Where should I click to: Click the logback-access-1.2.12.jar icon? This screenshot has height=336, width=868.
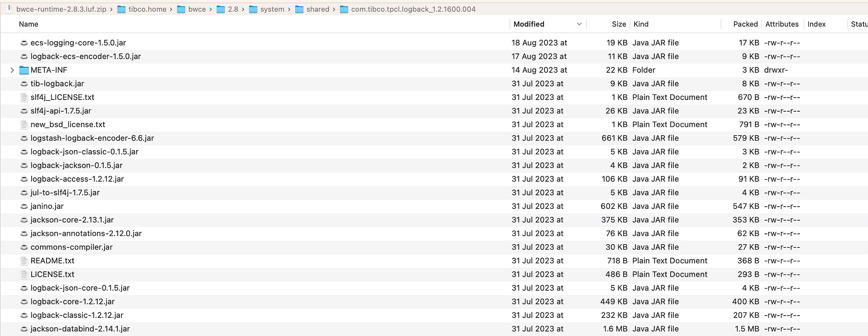[x=24, y=179]
